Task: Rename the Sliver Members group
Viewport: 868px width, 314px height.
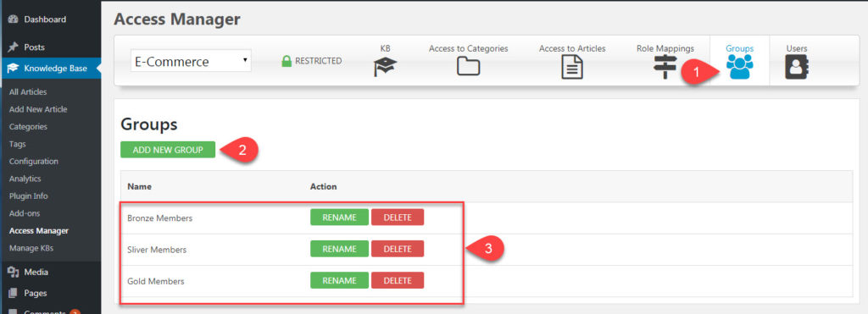Action: pos(339,249)
